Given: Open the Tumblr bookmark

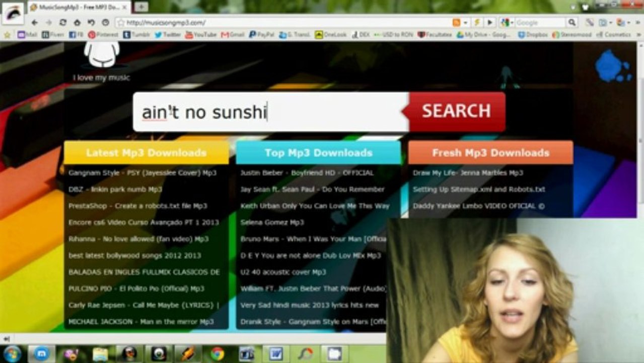Looking at the screenshot, I should coord(136,35).
